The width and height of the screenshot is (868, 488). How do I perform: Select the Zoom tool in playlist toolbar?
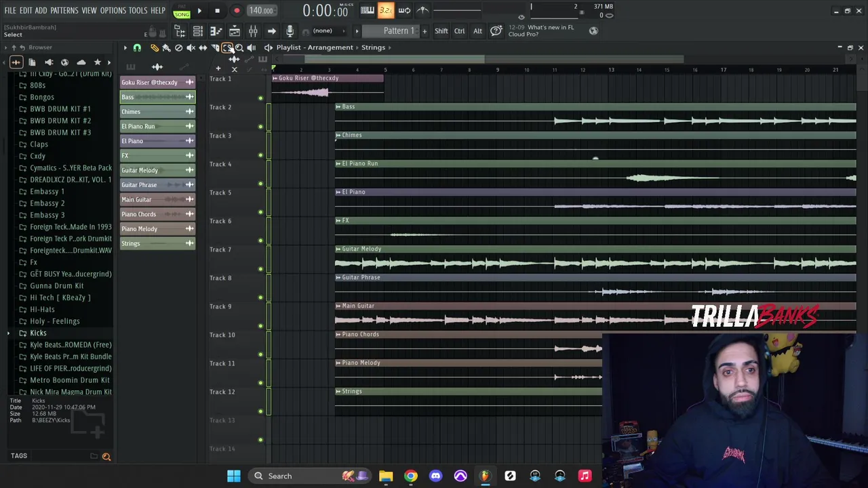pyautogui.click(x=239, y=47)
